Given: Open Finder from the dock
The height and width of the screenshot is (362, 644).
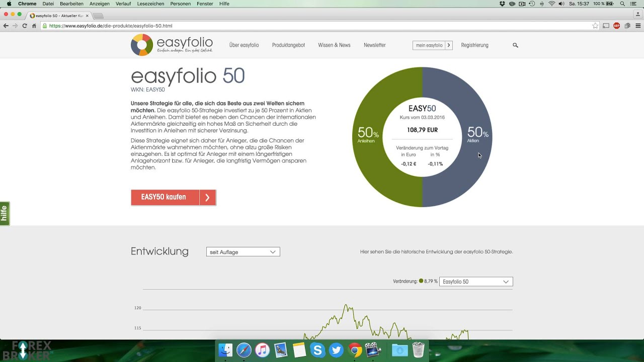Looking at the screenshot, I should point(226,349).
